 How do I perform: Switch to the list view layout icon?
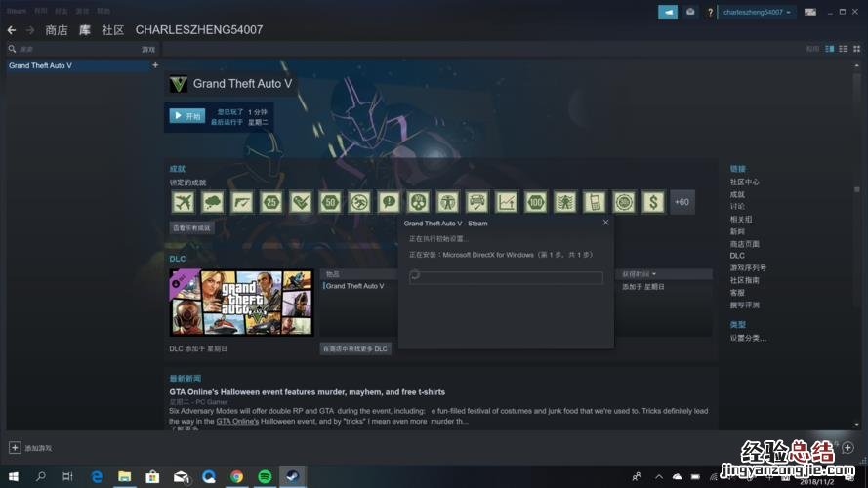(x=843, y=49)
